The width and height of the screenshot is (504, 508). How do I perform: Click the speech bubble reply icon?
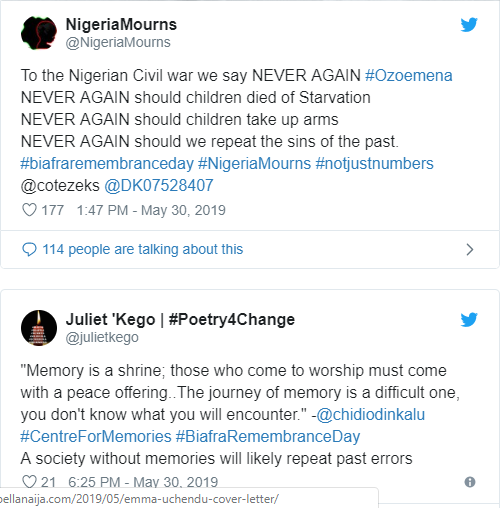[x=29, y=249]
